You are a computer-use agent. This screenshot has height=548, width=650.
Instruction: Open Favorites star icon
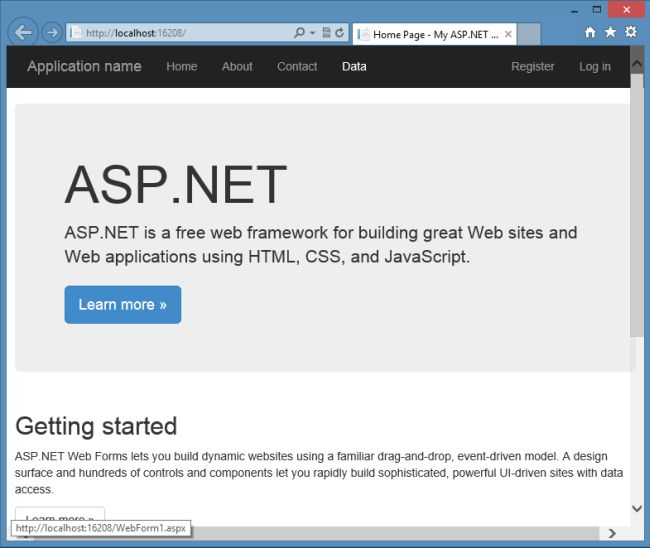[610, 32]
